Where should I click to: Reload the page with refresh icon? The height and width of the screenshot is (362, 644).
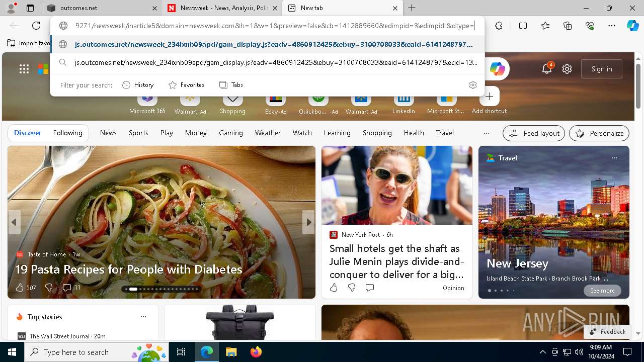click(x=36, y=26)
